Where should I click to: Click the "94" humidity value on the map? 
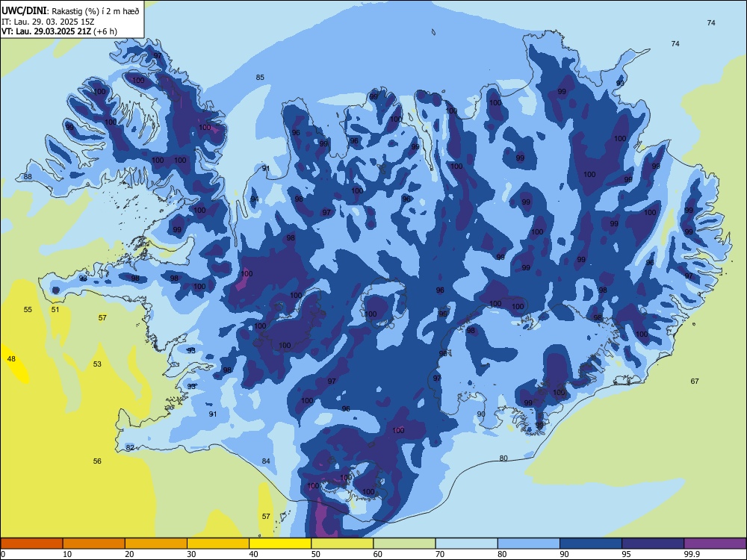(255, 199)
